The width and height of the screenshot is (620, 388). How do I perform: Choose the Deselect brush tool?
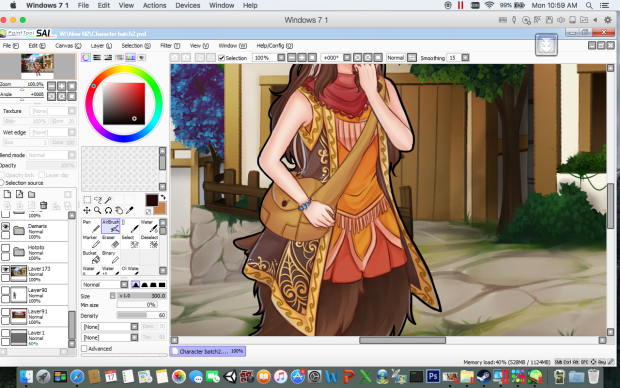pos(149,242)
